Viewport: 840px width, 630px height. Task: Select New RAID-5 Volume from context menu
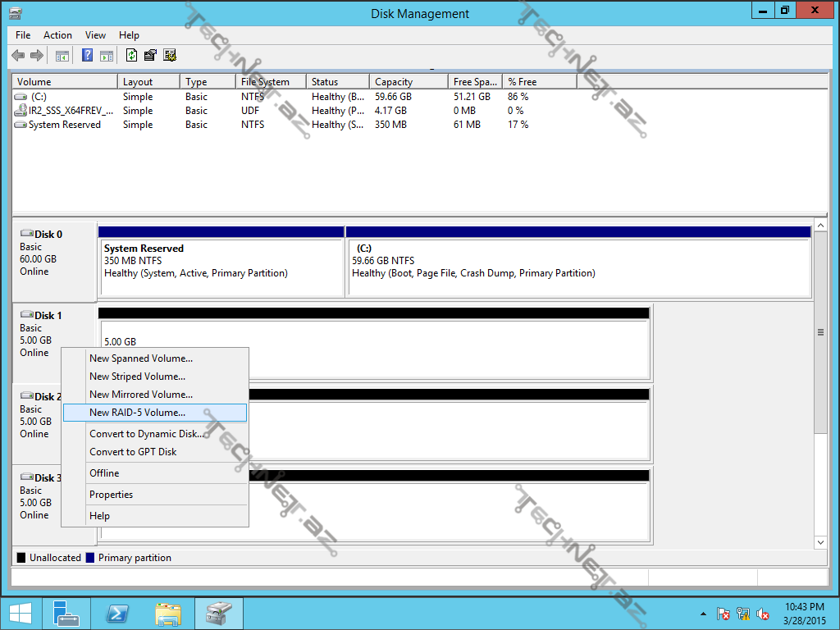[x=137, y=413]
